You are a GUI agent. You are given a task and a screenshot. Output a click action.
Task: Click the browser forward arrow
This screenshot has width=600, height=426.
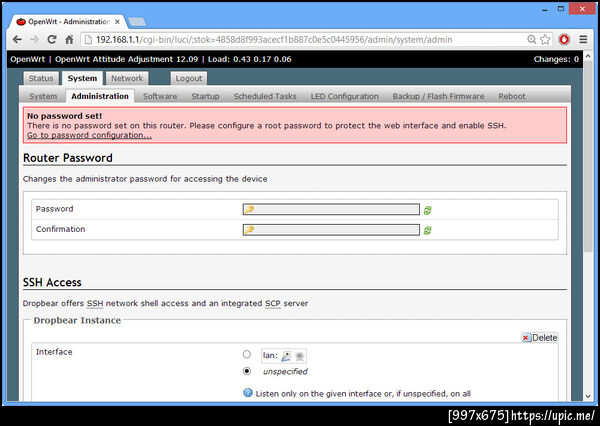[34, 39]
